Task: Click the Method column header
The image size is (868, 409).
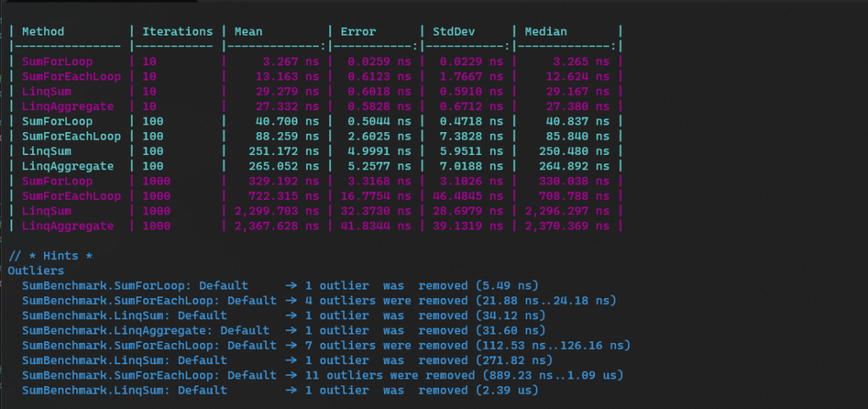Action: point(43,31)
